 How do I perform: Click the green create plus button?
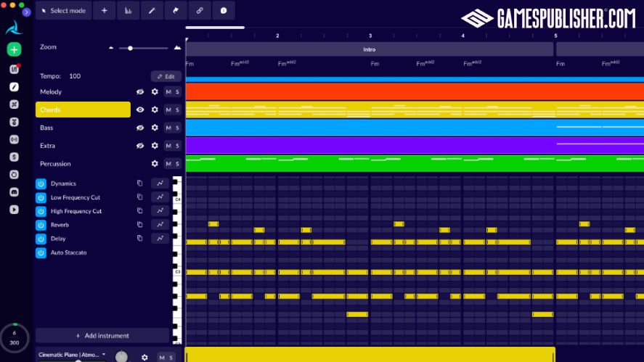pyautogui.click(x=14, y=49)
